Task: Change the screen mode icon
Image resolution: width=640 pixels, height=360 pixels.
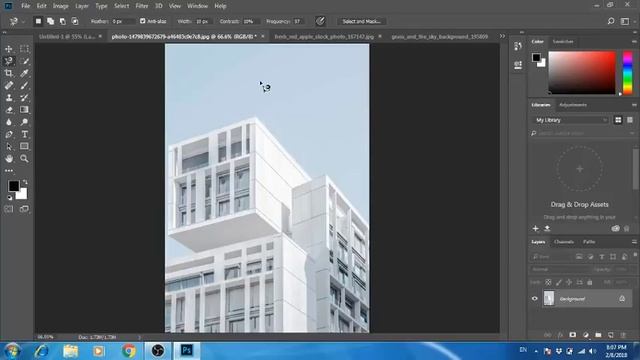Action: click(x=24, y=209)
